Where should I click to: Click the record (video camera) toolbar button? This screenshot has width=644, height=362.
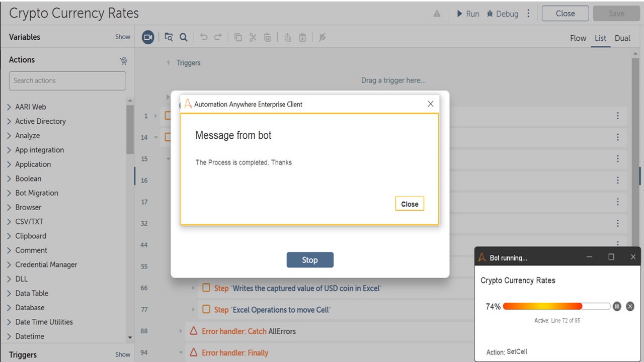point(148,37)
